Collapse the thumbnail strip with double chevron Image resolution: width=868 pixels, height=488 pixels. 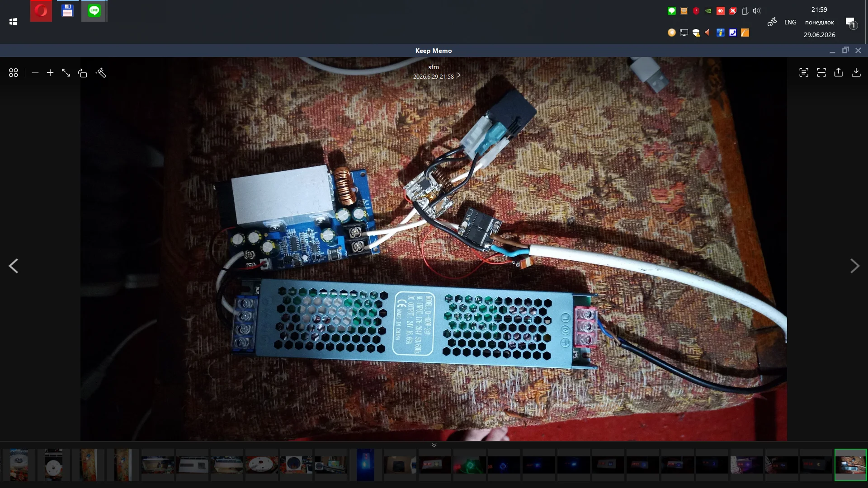coord(434,445)
